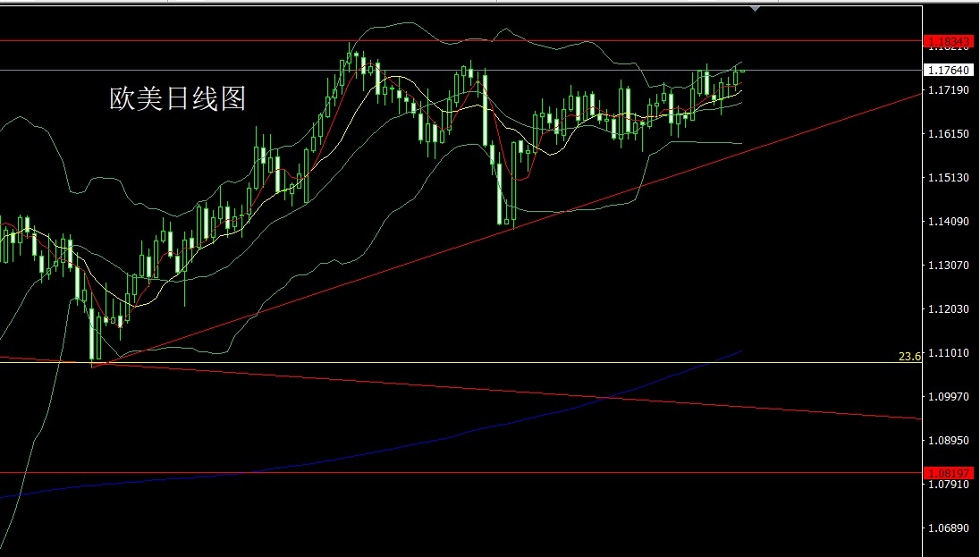Viewport: 980px width, 557px height.
Task: Click the red 1.08197 price label
Action: pyautogui.click(x=948, y=473)
